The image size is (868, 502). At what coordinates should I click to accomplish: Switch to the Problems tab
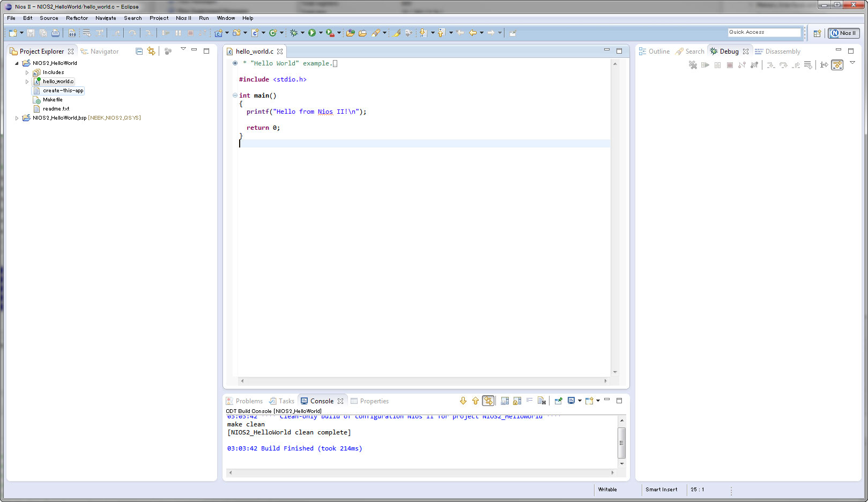pyautogui.click(x=244, y=401)
